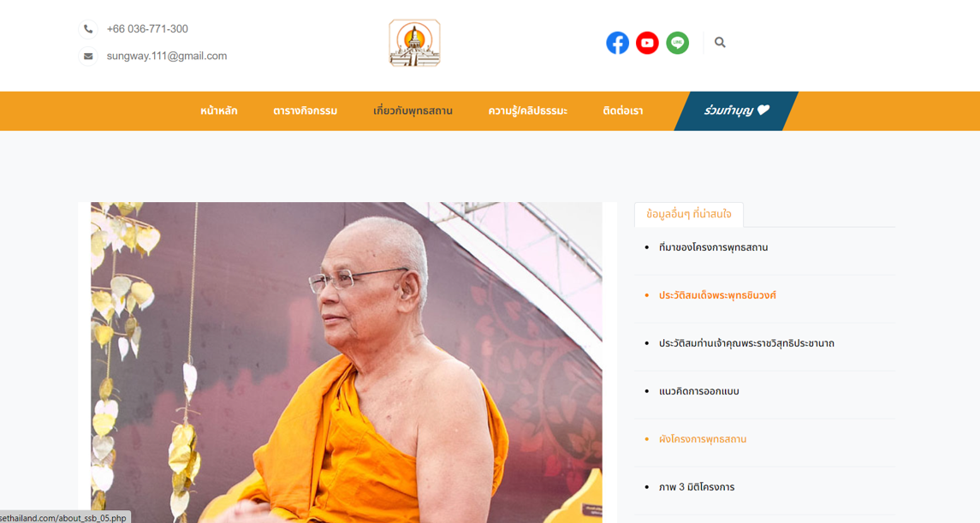Open the LINE chat icon

(678, 43)
